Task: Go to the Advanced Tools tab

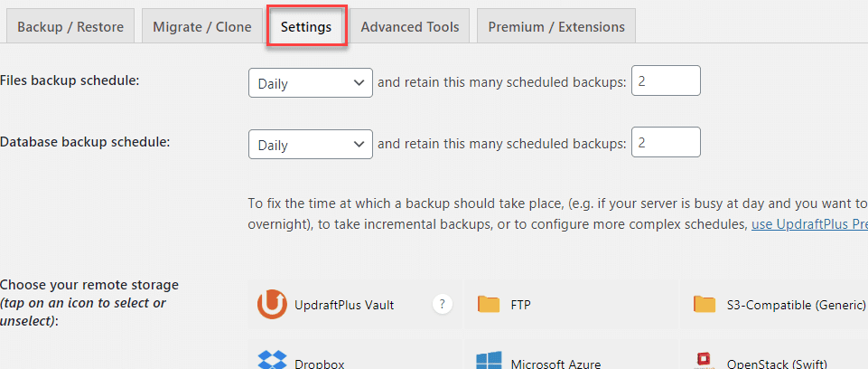Action: click(410, 26)
